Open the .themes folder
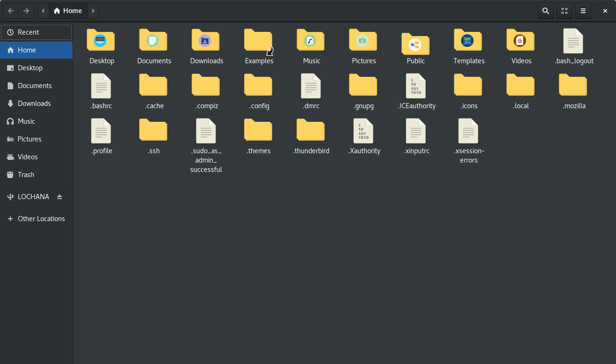616x364 pixels. 258,130
